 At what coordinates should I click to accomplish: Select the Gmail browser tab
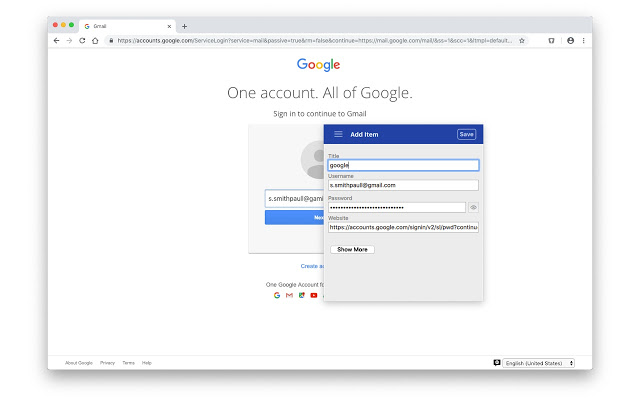[127, 26]
